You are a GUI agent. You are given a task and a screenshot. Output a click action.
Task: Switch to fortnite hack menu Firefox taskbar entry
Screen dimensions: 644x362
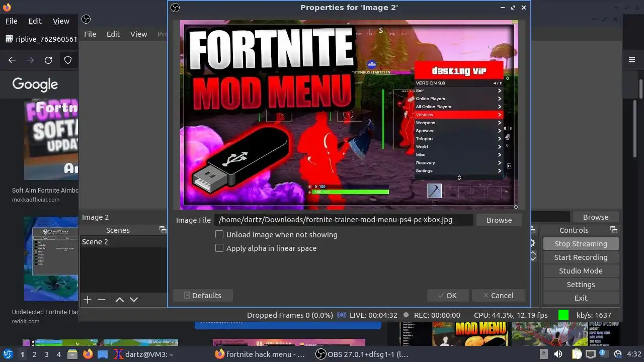260,354
